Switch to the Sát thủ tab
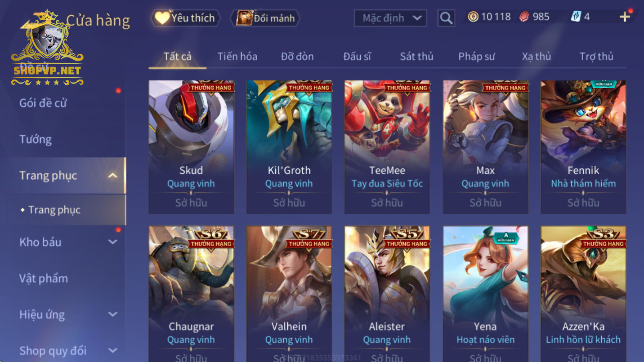 pyautogui.click(x=416, y=57)
